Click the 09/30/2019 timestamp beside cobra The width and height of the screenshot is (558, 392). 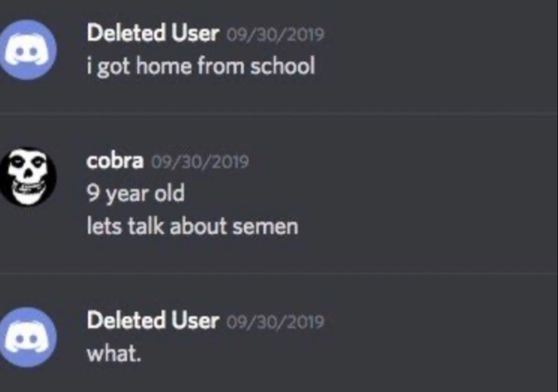(199, 162)
